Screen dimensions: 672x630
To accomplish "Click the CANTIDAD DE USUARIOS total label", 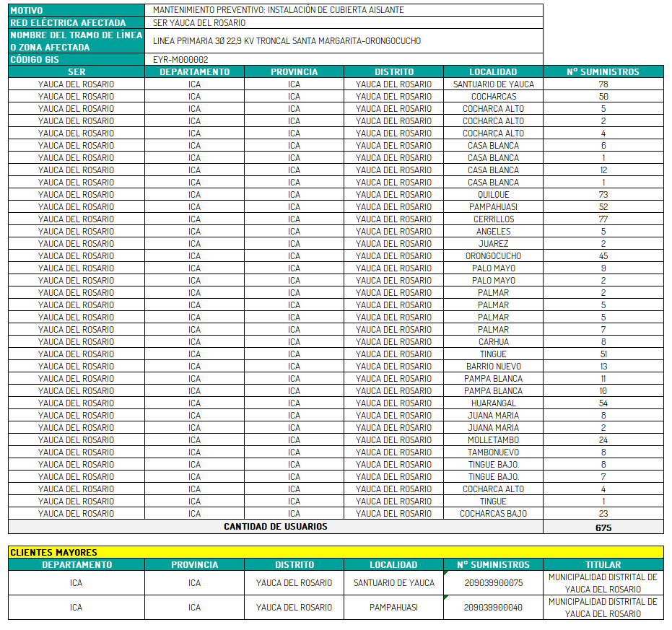I will tap(275, 527).
